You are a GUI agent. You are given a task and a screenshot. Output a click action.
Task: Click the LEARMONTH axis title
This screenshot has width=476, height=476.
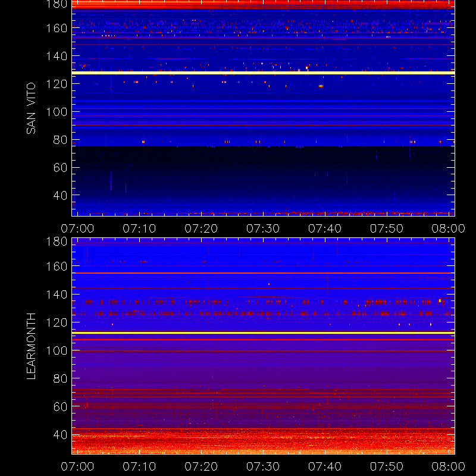point(31,346)
